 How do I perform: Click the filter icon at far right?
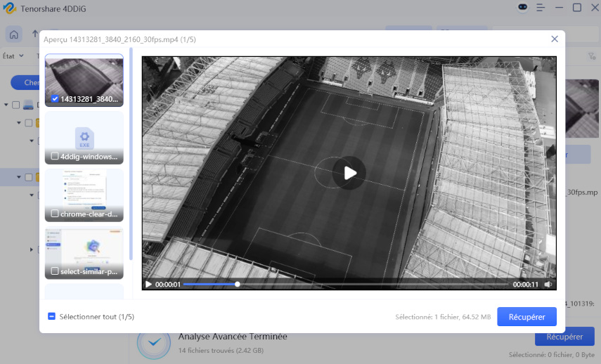[590, 56]
